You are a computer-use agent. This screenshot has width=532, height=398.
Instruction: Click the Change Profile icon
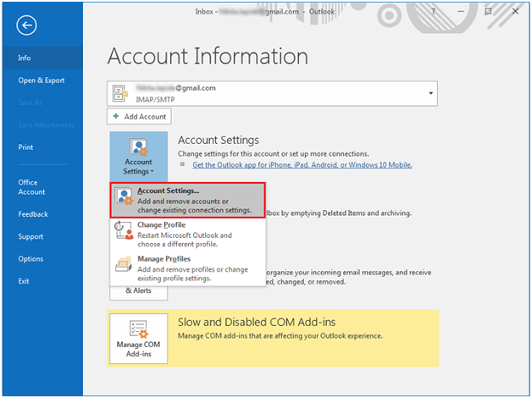click(x=124, y=230)
